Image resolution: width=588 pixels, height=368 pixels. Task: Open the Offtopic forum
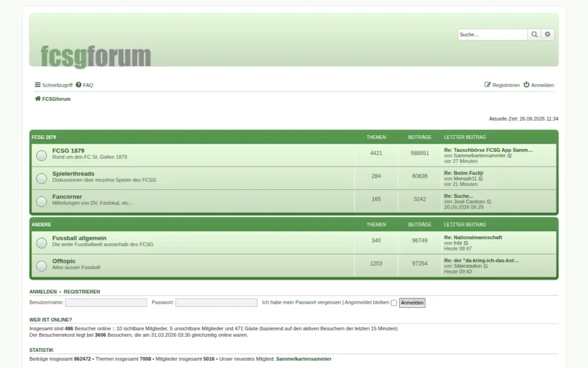coord(64,261)
